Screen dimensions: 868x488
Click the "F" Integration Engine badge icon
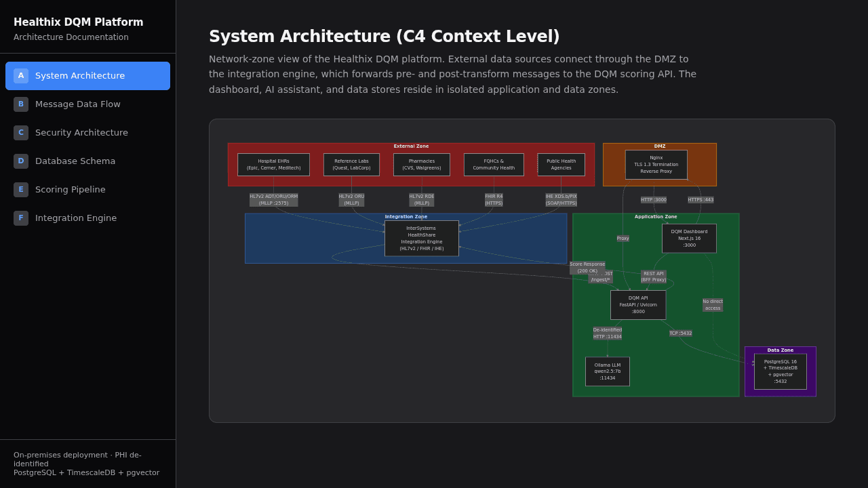pyautogui.click(x=20, y=218)
